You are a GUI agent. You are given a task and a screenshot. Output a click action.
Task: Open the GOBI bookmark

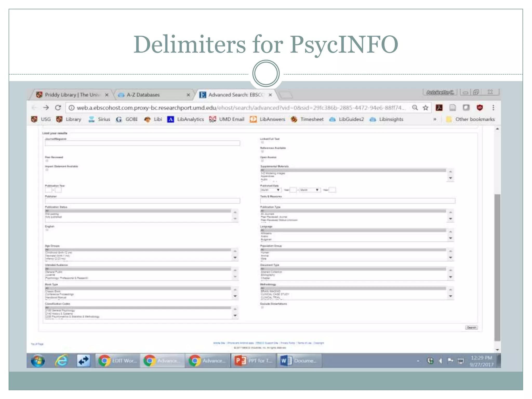coord(127,119)
